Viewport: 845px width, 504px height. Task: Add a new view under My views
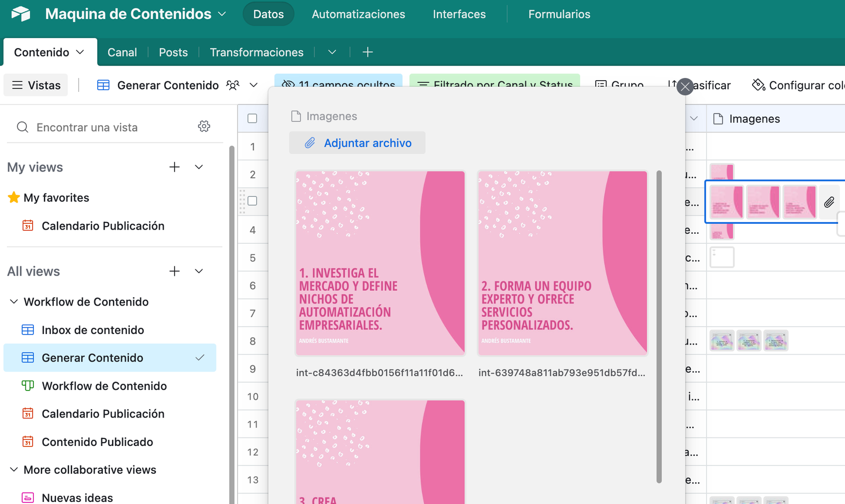[174, 167]
